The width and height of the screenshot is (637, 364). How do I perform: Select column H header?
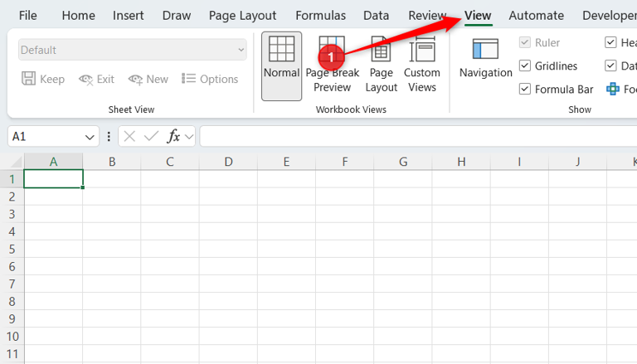pyautogui.click(x=461, y=162)
